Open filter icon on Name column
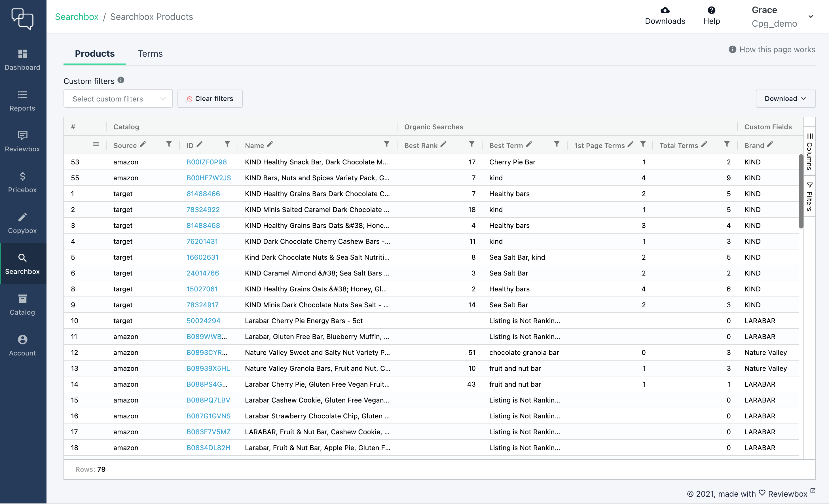This screenshot has width=829, height=504. coord(387,144)
